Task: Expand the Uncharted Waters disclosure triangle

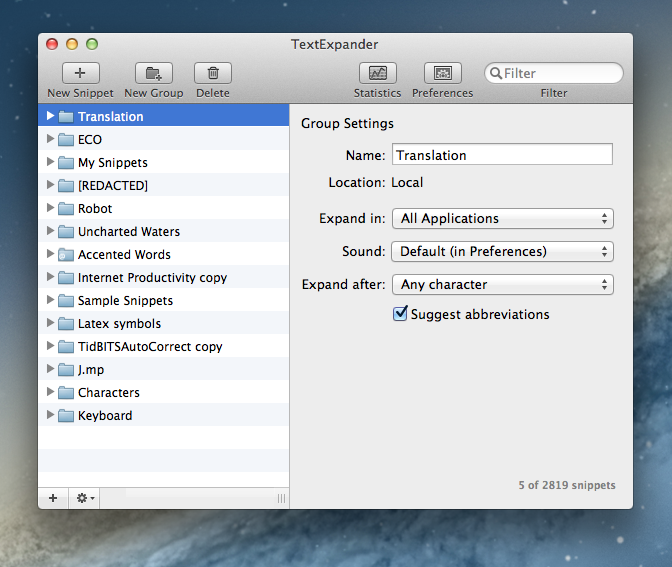Action: coord(50,231)
